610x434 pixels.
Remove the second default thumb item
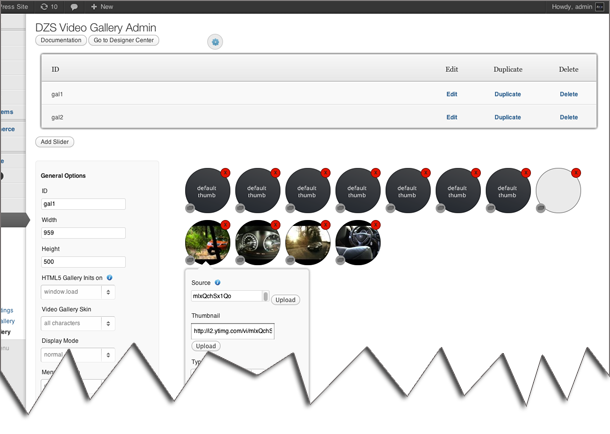pyautogui.click(x=275, y=173)
